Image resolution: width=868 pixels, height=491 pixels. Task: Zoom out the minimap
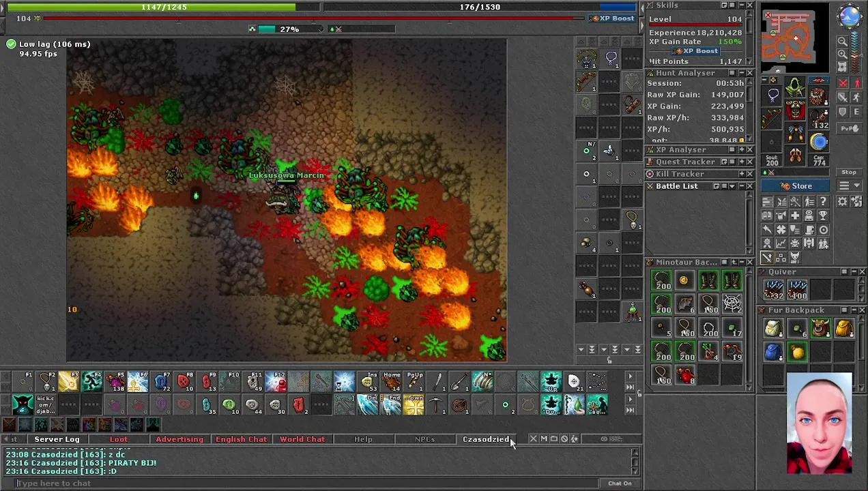pyautogui.click(x=842, y=42)
